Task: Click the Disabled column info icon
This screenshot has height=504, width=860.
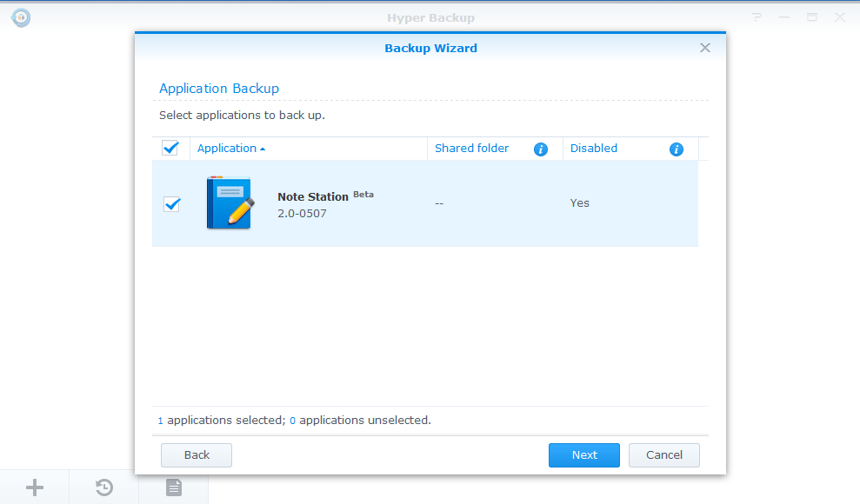Action: [677, 149]
